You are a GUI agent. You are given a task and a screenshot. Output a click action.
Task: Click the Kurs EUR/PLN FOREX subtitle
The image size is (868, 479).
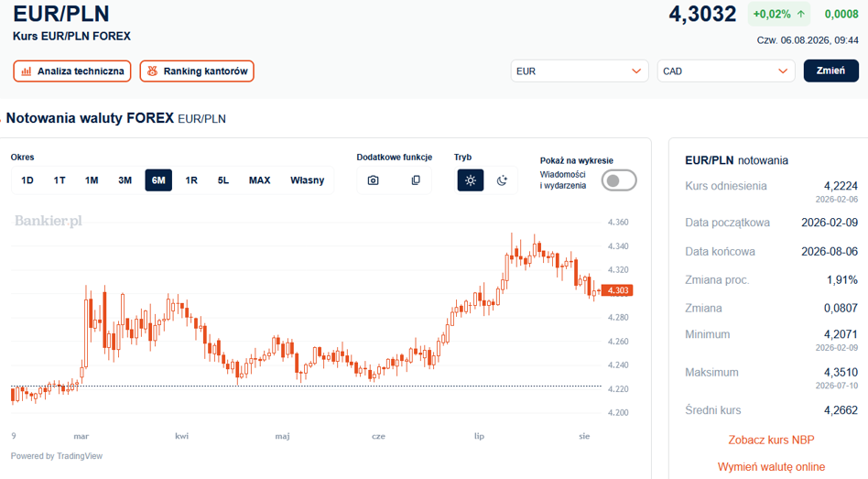pyautogui.click(x=72, y=37)
